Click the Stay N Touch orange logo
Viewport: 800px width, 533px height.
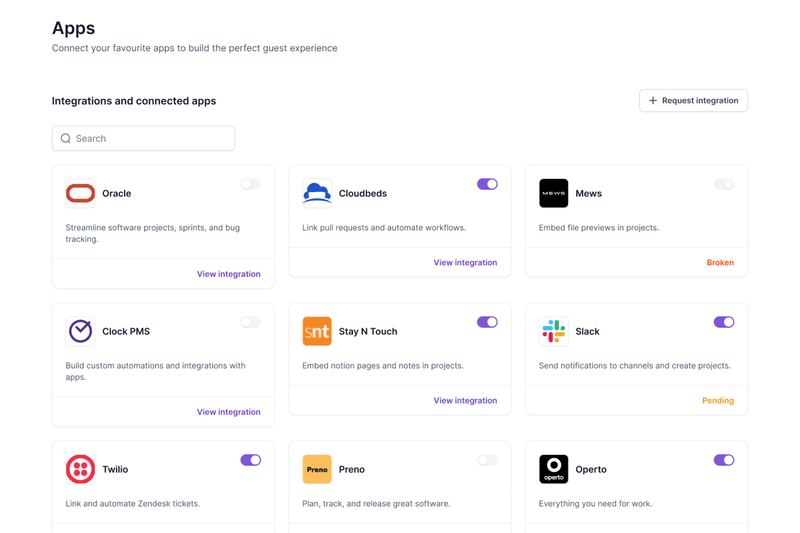point(317,331)
